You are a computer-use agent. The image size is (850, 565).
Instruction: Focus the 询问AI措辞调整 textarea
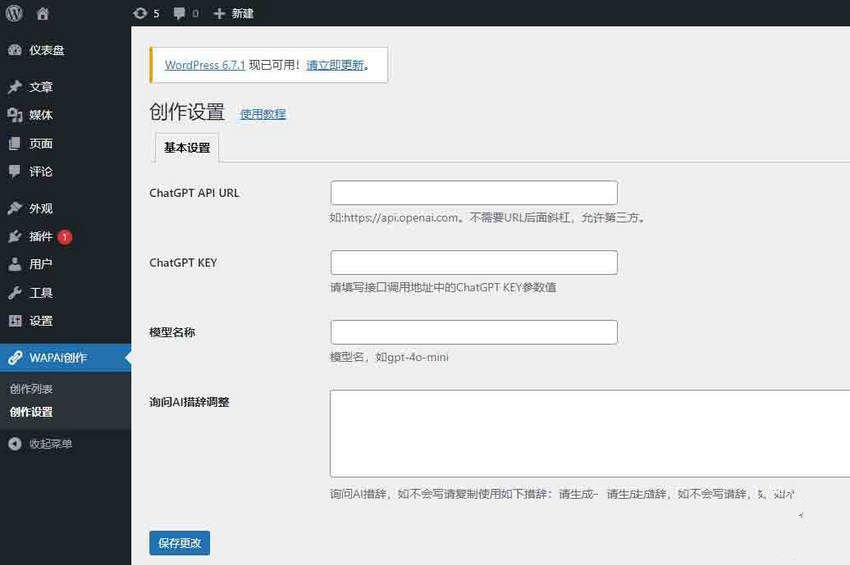[x=590, y=433]
